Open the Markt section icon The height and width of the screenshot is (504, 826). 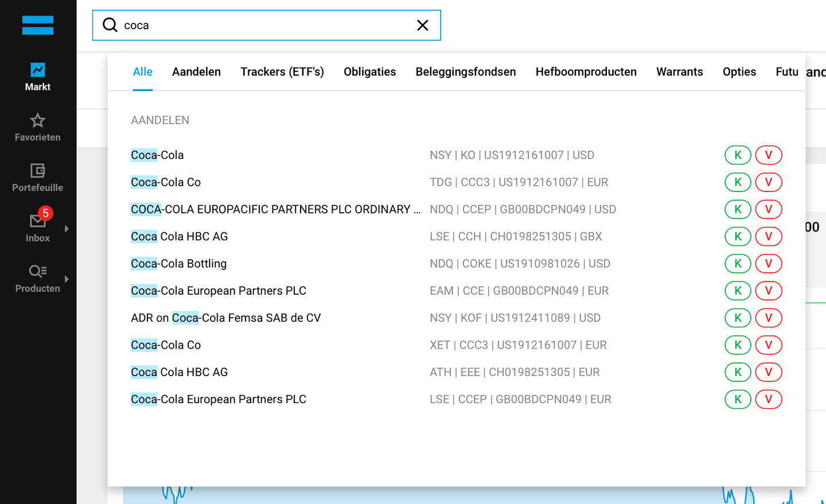point(37,70)
